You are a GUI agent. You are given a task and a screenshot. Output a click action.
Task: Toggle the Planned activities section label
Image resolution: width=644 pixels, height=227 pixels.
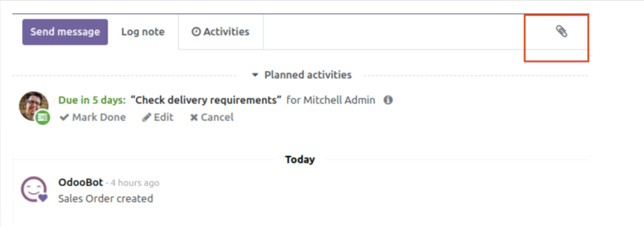click(308, 75)
